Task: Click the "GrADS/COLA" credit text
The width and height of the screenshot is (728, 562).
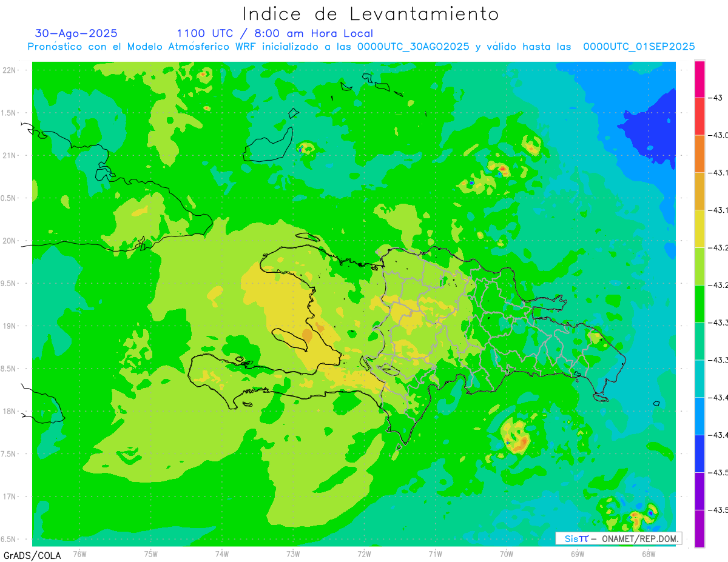Action: pyautogui.click(x=32, y=555)
